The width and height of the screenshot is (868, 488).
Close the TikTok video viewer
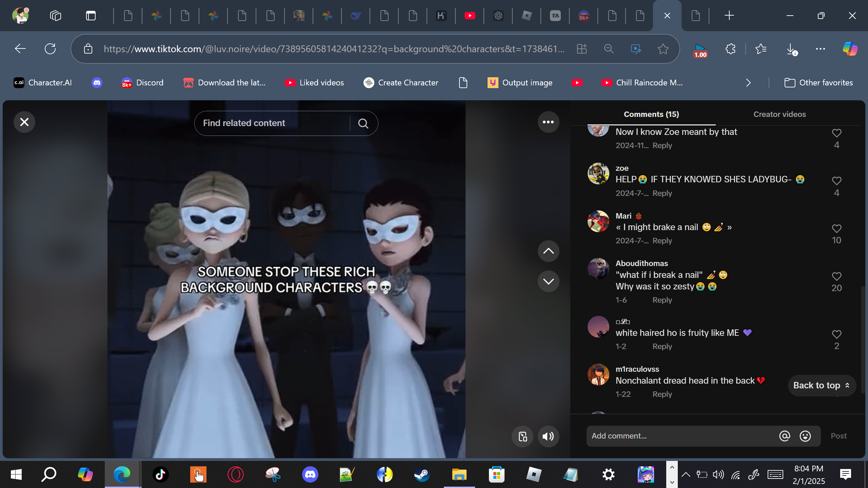tap(24, 122)
